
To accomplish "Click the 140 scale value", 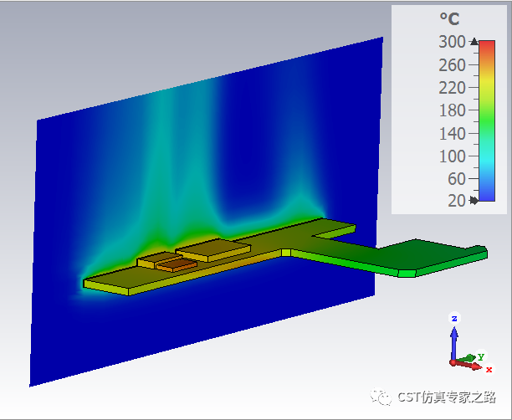I will click(x=452, y=134).
